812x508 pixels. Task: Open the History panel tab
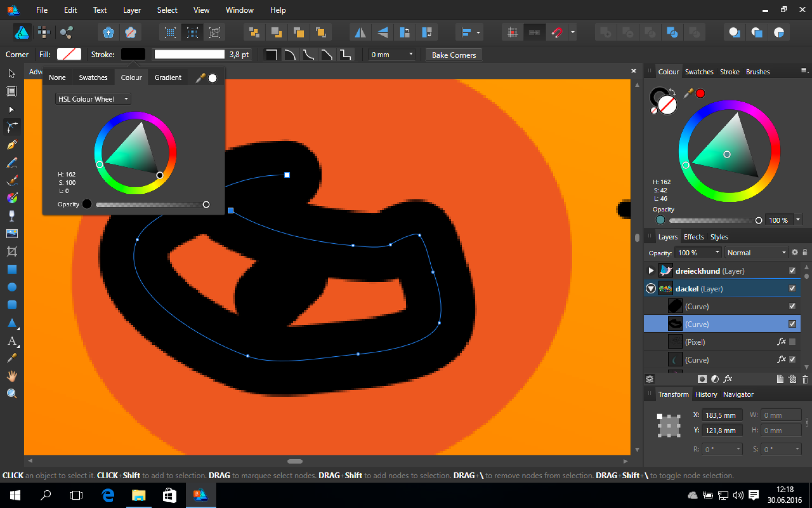(706, 394)
